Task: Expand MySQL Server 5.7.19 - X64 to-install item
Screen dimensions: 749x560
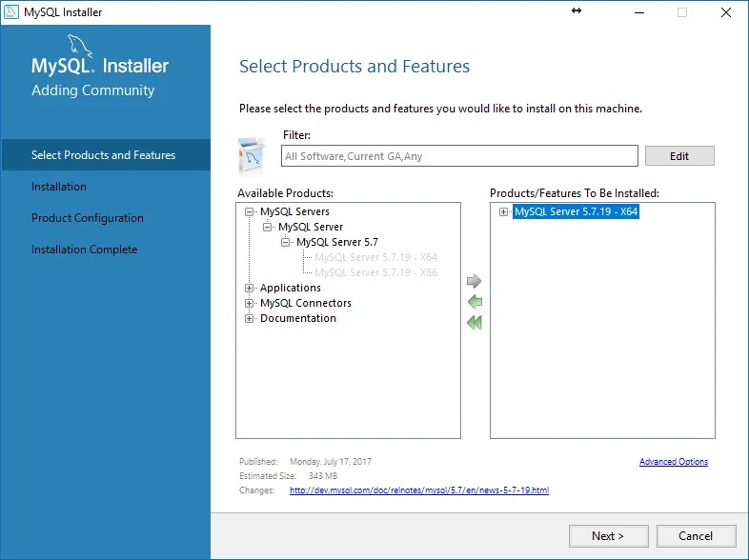Action: (x=503, y=211)
